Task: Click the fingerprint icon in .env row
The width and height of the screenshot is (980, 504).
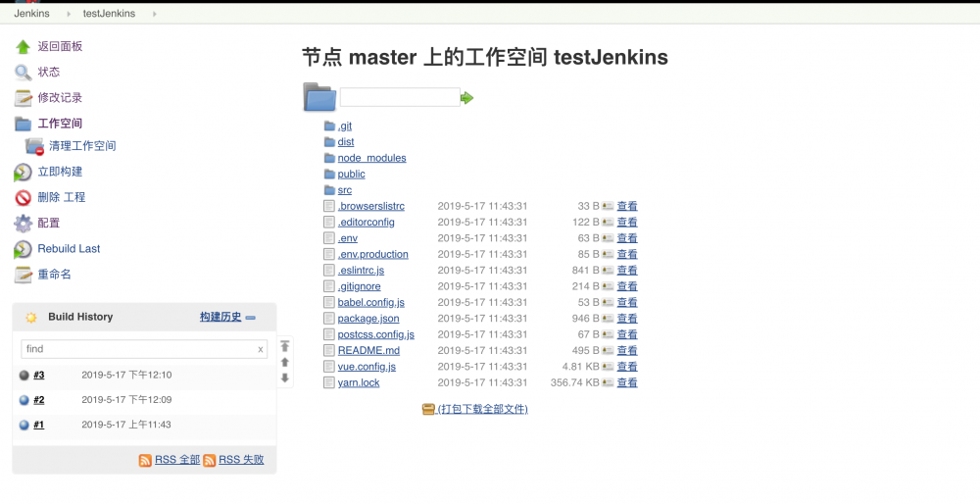Action: click(608, 238)
